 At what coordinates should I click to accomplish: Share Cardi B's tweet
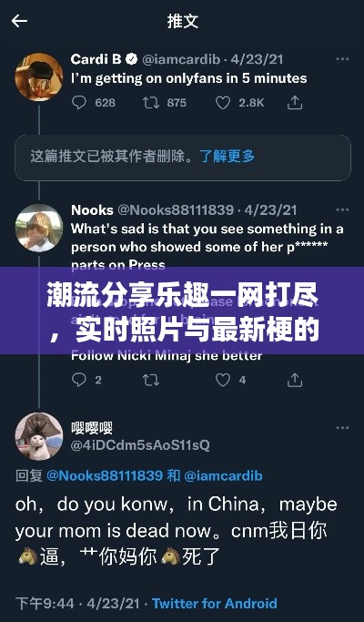click(295, 103)
